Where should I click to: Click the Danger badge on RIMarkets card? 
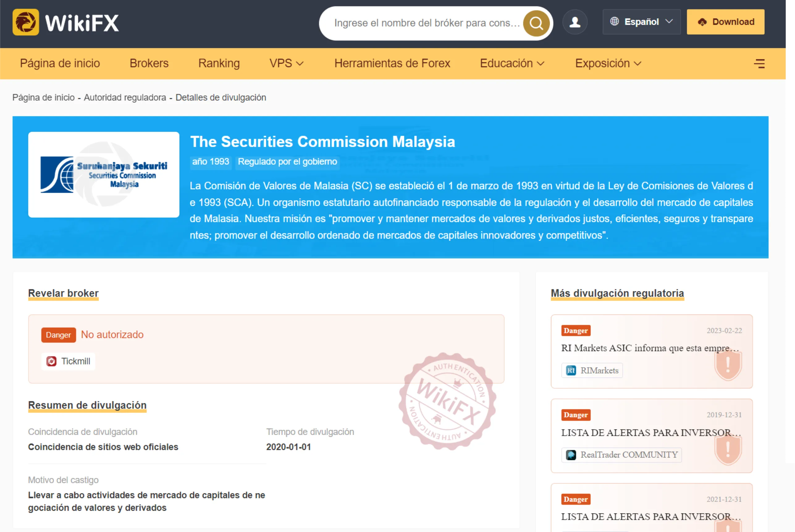point(576,331)
